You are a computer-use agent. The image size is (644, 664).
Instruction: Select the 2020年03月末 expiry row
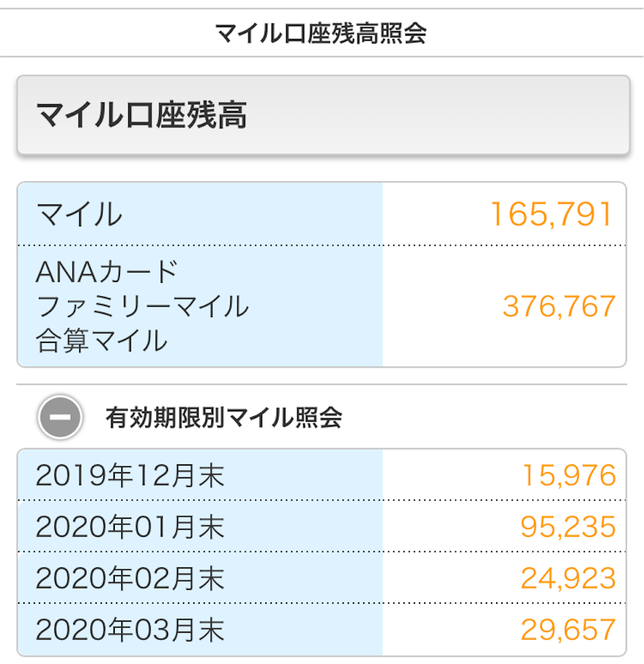322,630
